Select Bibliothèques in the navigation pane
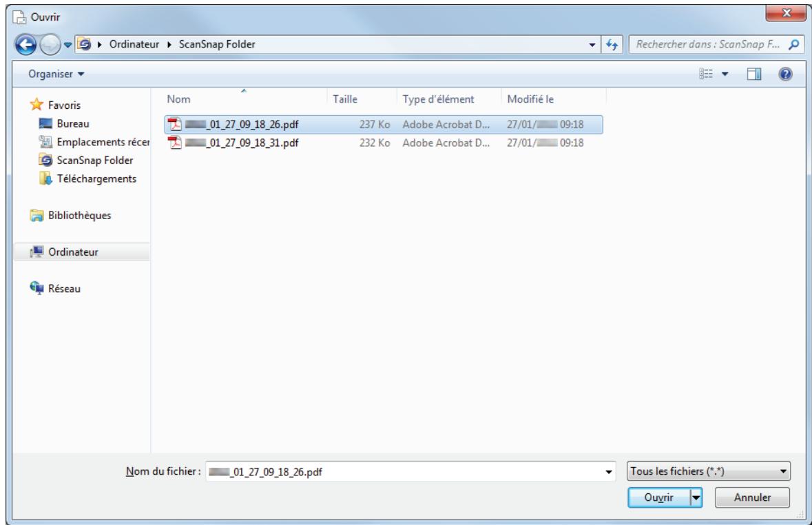The height and width of the screenshot is (525, 812). click(70, 215)
